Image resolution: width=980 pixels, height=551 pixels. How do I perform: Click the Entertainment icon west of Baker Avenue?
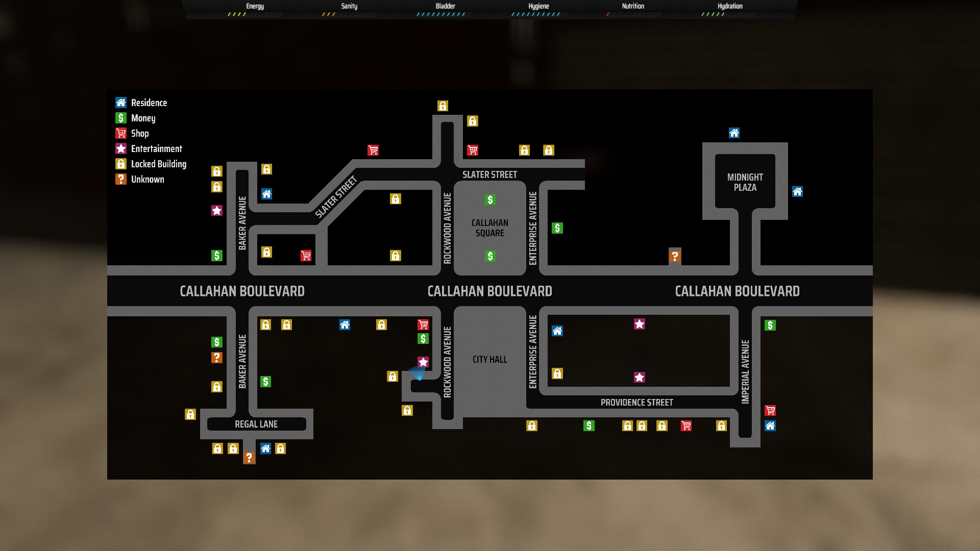pyautogui.click(x=217, y=210)
